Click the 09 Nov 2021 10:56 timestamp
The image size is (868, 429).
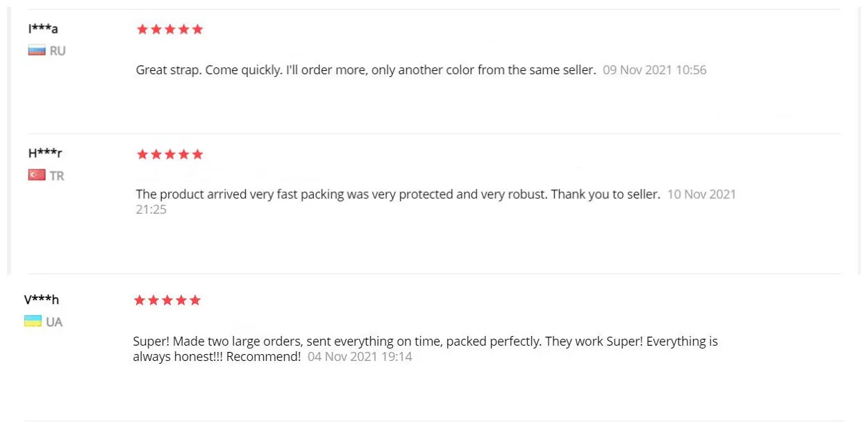[x=654, y=70]
